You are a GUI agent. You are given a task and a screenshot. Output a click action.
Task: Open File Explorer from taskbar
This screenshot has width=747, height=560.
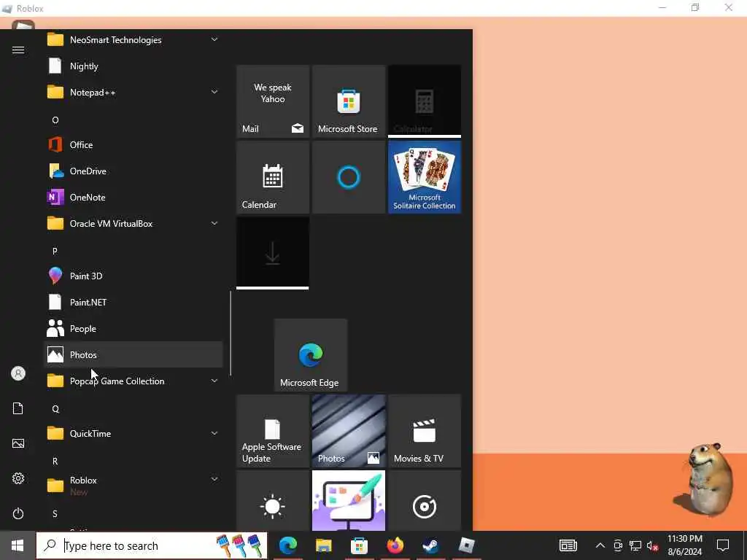pyautogui.click(x=323, y=545)
